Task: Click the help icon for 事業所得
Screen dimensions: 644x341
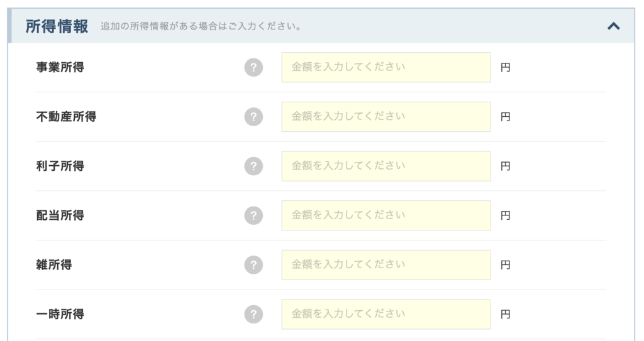Action: [253, 67]
